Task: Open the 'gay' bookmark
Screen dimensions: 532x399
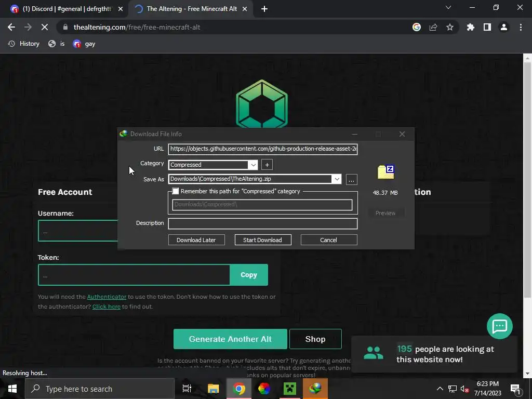Action: (84, 44)
